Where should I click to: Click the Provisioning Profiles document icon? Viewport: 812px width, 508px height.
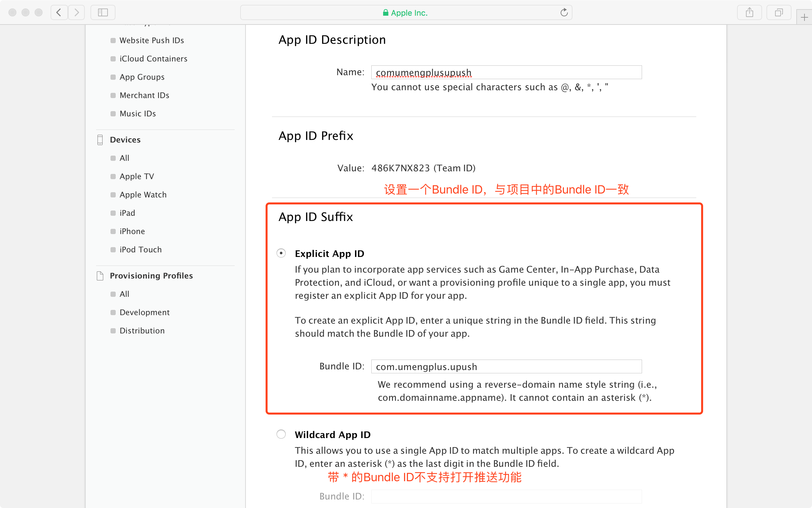tap(100, 276)
